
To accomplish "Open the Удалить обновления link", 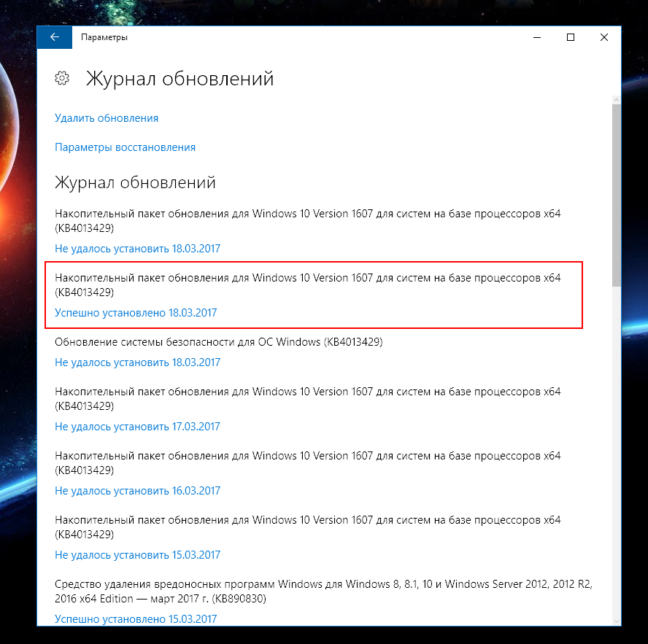I will [x=107, y=118].
